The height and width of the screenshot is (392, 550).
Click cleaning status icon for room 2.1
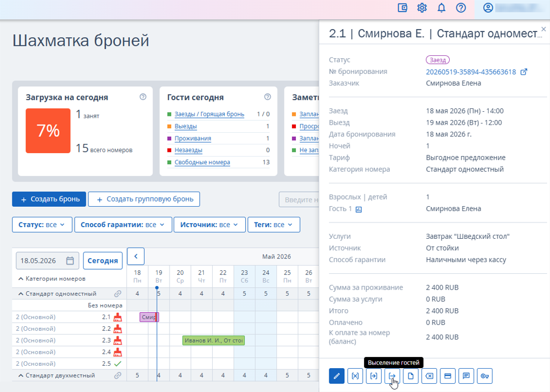point(118,317)
